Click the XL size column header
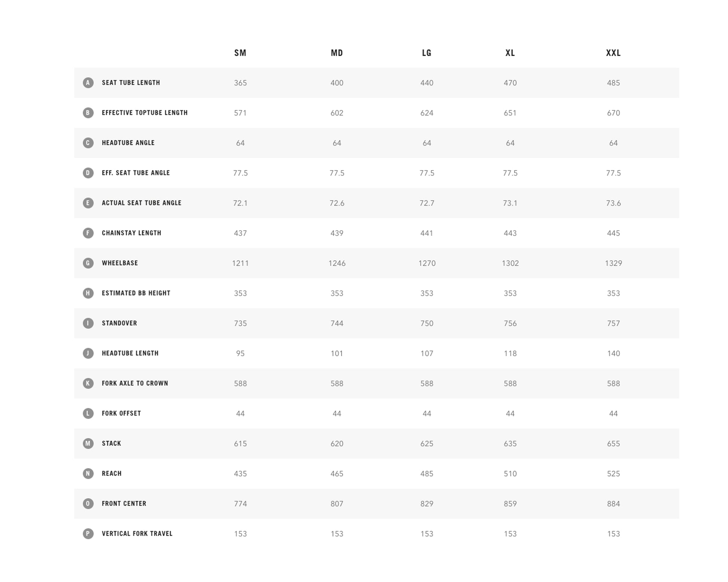This screenshot has height=582, width=728. click(x=510, y=53)
